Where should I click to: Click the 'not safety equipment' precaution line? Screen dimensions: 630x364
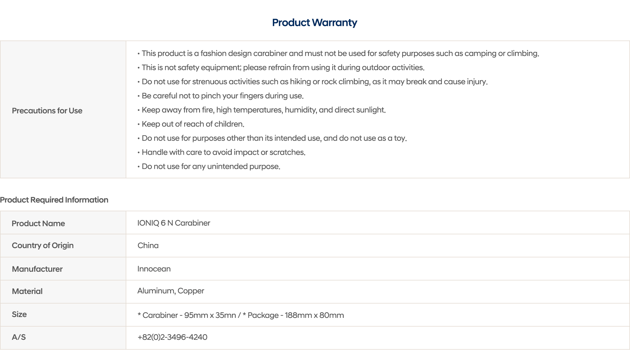tap(283, 68)
